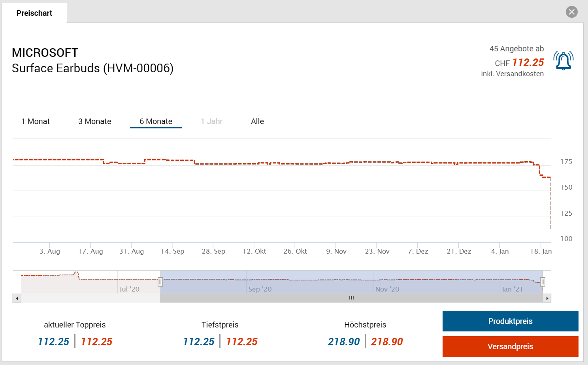This screenshot has height=365, width=588.
Task: Grab the right range selector handle
Action: tap(543, 282)
